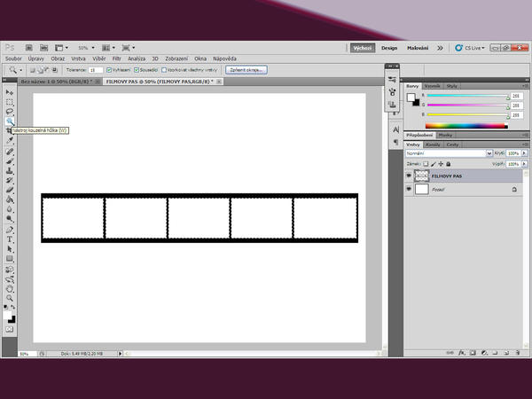Uncheck the Sousedící option

pyautogui.click(x=137, y=69)
